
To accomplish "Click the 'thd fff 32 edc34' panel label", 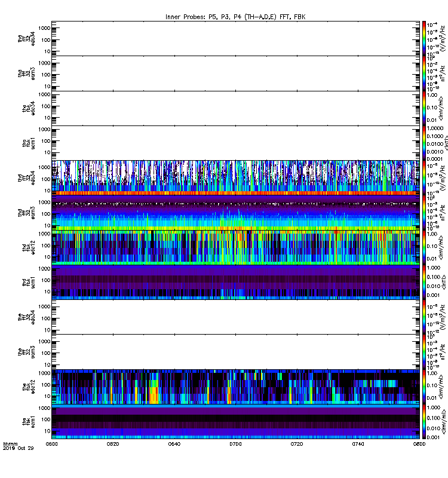I will click(26, 177).
